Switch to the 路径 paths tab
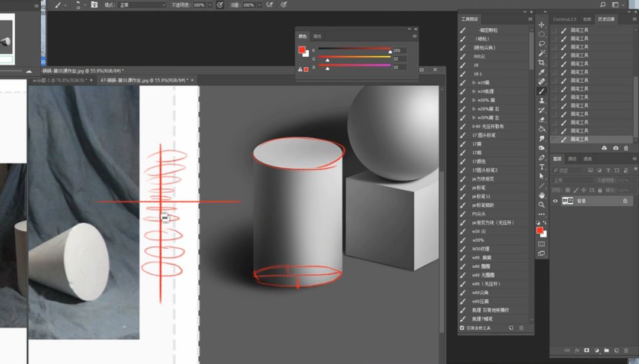 pos(572,159)
